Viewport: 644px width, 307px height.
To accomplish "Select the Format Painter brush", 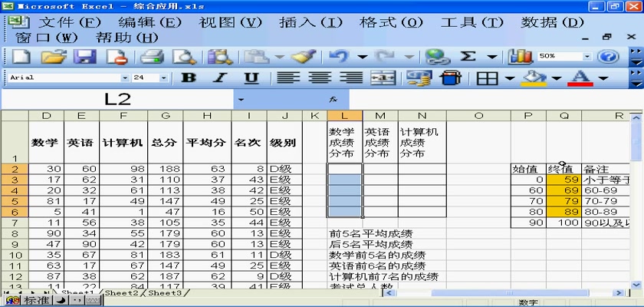I will point(305,56).
